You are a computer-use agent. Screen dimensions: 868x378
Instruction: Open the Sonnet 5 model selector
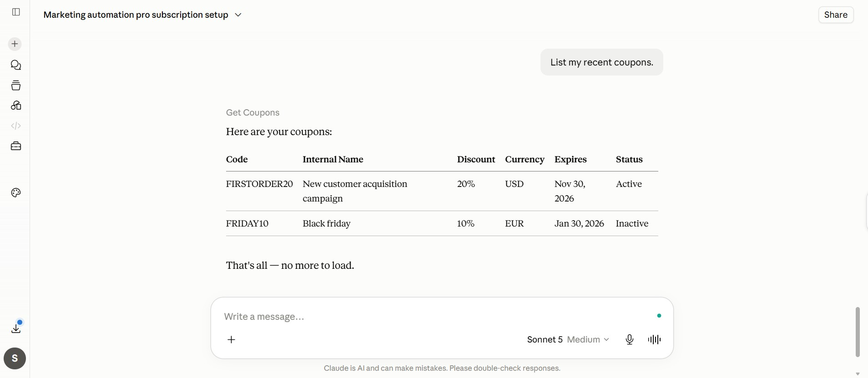568,340
